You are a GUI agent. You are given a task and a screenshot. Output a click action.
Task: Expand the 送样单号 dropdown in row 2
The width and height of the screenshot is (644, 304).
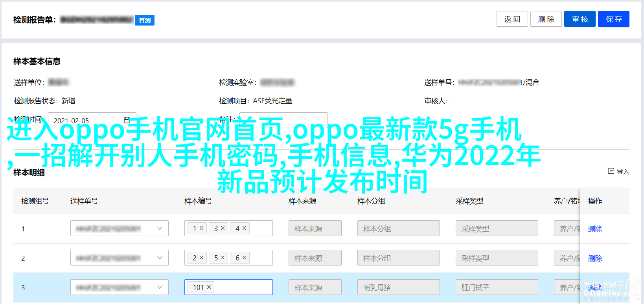[x=160, y=258]
